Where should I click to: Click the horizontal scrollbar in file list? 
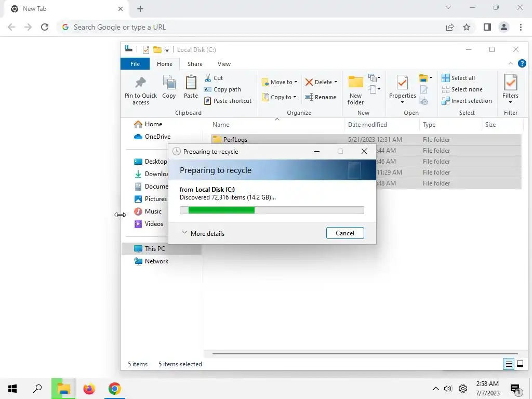(x=365, y=353)
